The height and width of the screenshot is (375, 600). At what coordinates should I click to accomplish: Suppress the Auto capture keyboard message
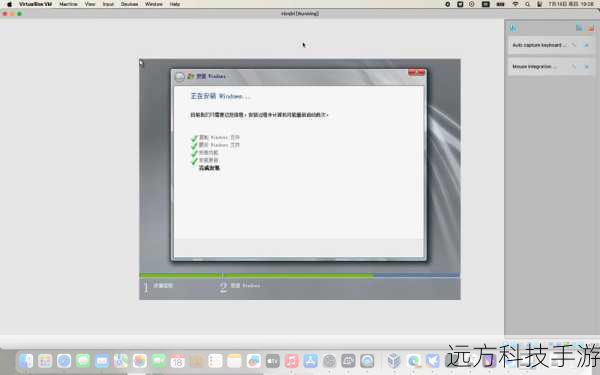click(574, 45)
